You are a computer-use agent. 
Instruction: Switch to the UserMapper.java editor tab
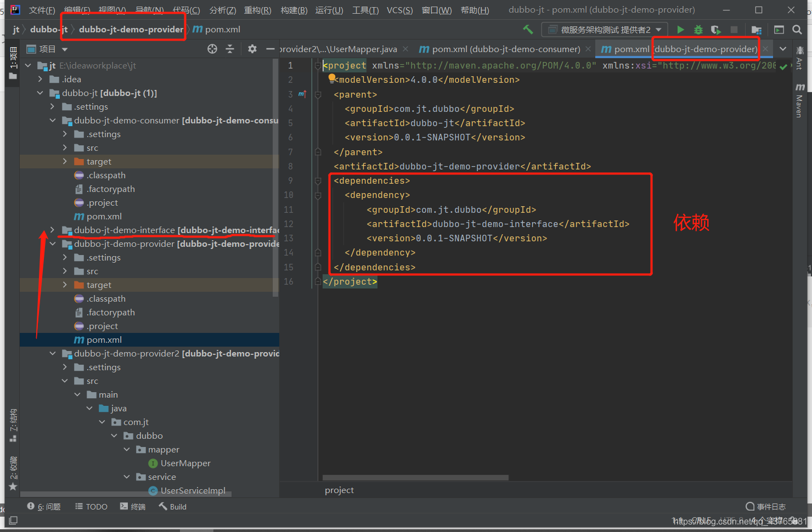click(x=339, y=49)
